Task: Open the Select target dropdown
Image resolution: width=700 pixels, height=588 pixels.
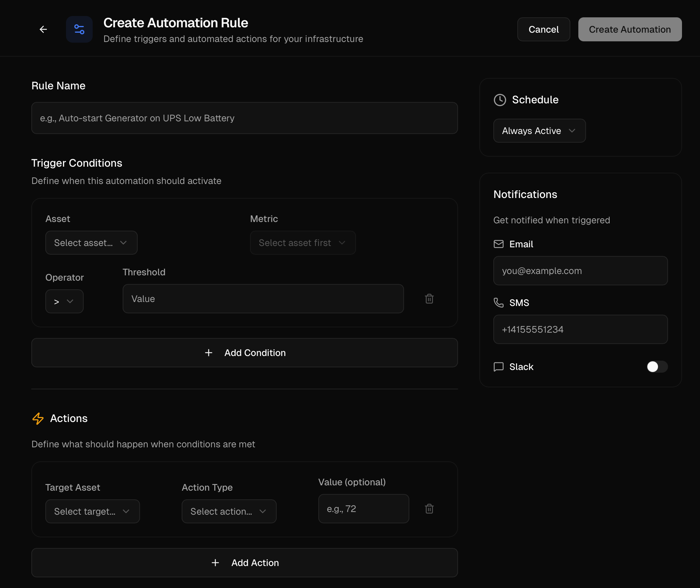Action: 92,511
